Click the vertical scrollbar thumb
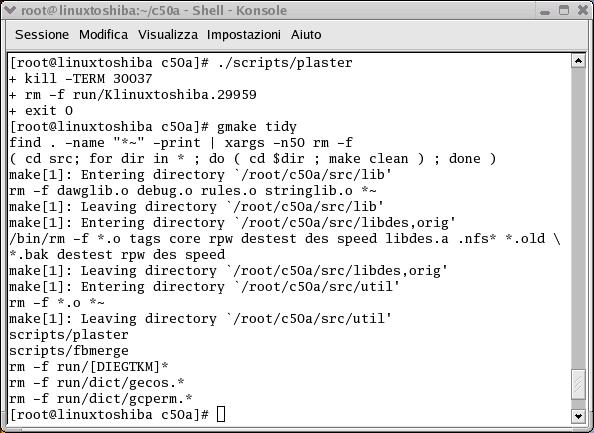Viewport: 594px width, 433px height. coord(578,385)
